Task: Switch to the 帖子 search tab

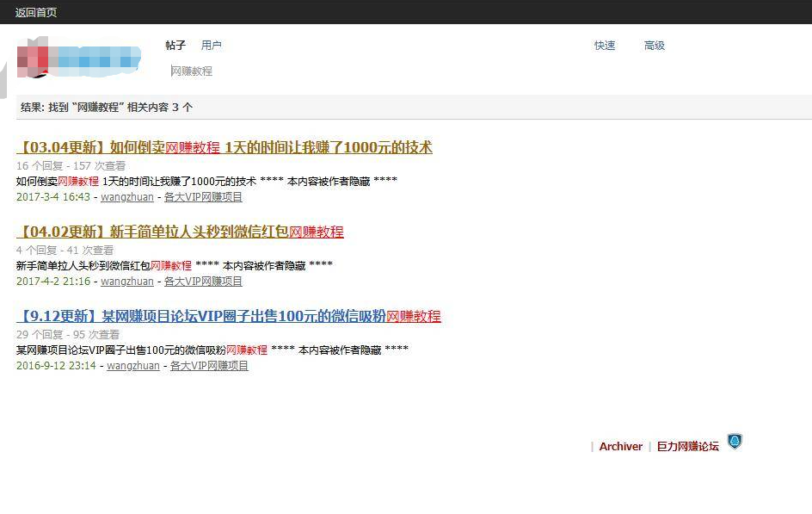Action: click(x=175, y=46)
